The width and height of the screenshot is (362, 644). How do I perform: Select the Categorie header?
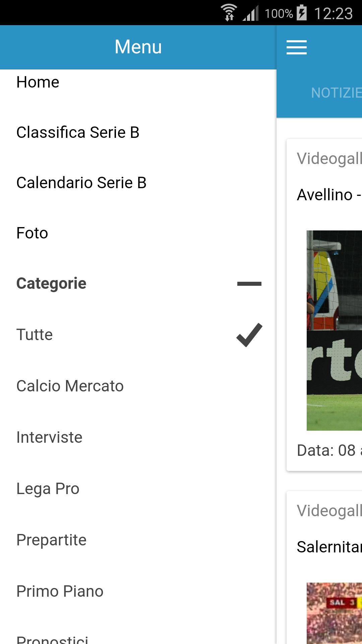pos(52,284)
